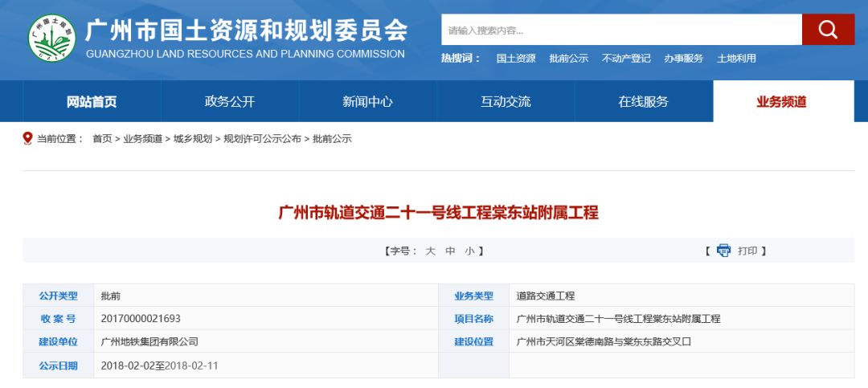868x388 pixels.
Task: Click the 城乡规划 breadcrumb link
Action: [193, 139]
